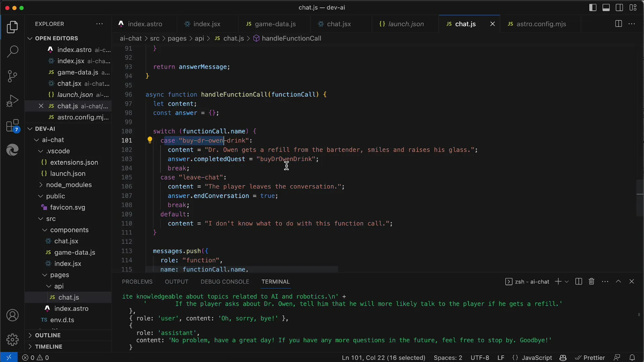The height and width of the screenshot is (362, 644).
Task: Open the new terminal profile dropdown arrow
Action: 567,281
